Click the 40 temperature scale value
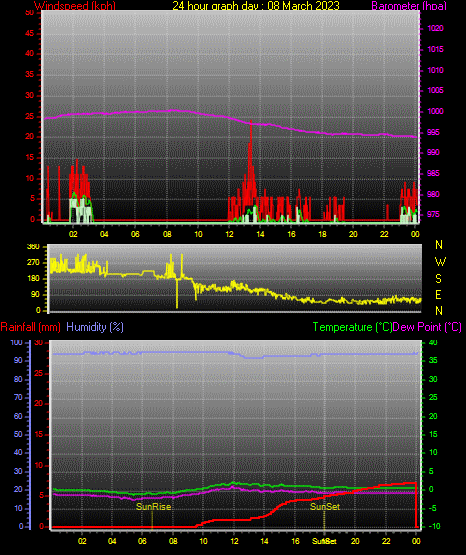 (433, 342)
